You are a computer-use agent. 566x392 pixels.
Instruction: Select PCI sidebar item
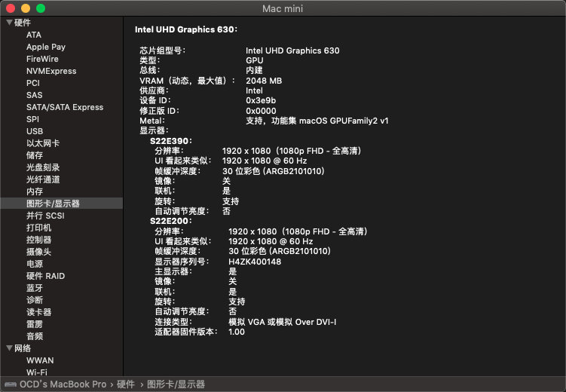(x=33, y=83)
